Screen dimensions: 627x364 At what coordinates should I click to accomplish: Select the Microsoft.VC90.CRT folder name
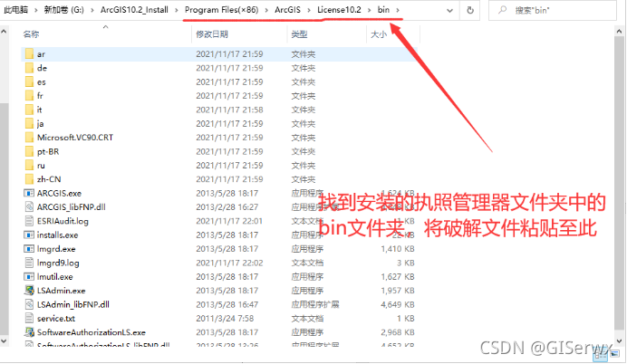pos(75,138)
